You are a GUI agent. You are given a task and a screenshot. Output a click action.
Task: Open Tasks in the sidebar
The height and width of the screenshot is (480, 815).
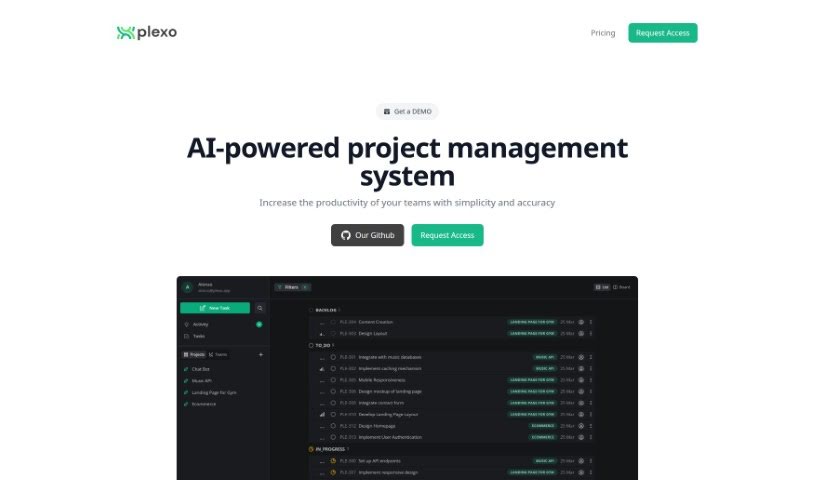199,336
